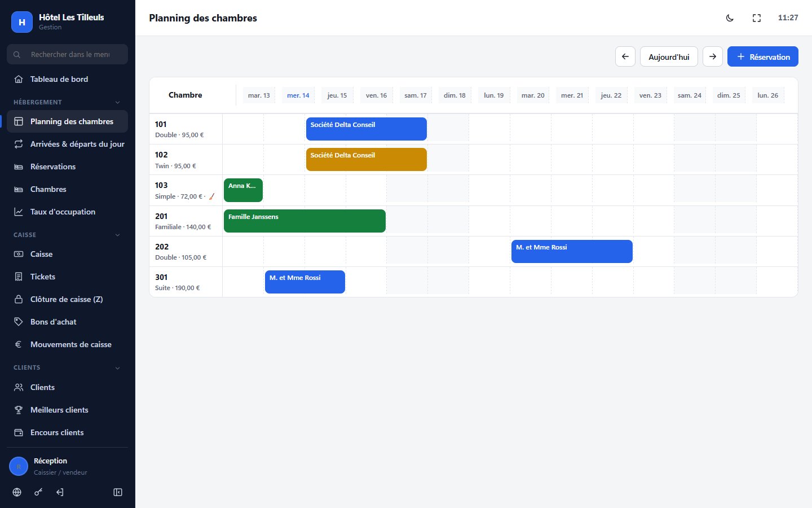
Task: Click the house icon for Tableau de bord
Action: (x=19, y=79)
